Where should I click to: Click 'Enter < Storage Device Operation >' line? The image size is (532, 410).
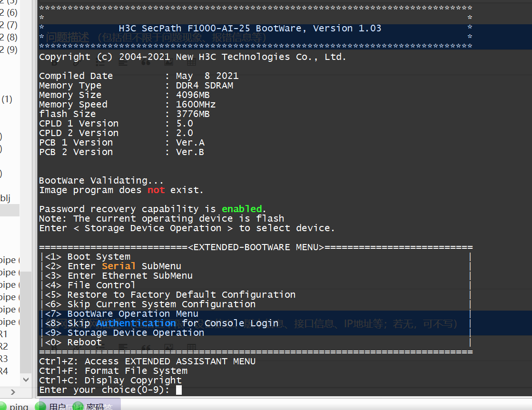tap(187, 228)
